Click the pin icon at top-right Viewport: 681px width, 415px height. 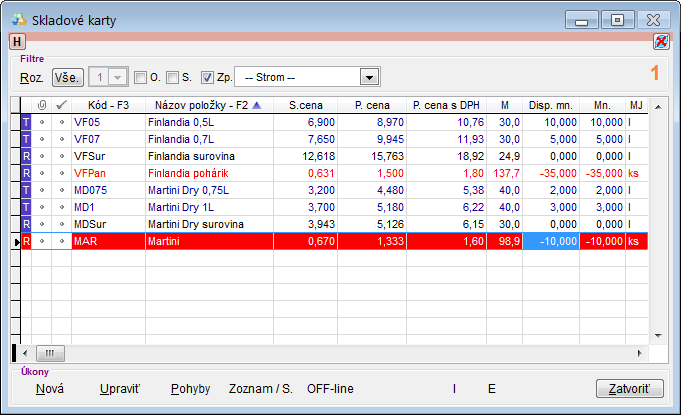point(661,41)
